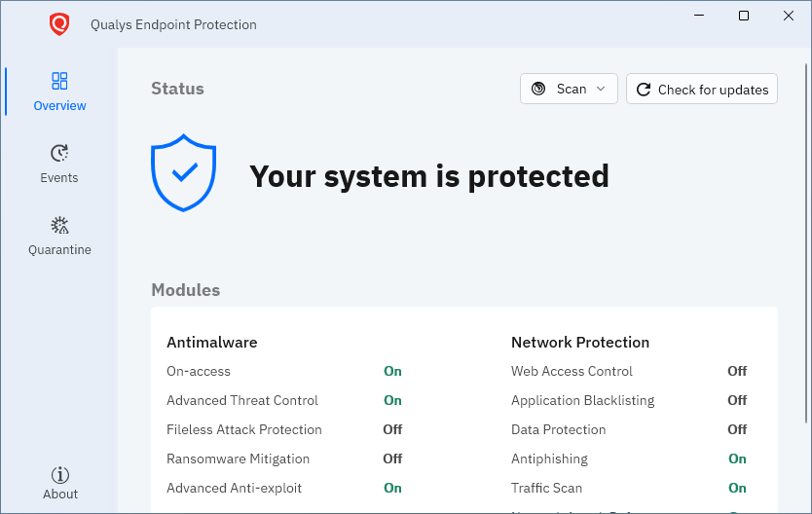Click the Antiphishing label

point(549,459)
